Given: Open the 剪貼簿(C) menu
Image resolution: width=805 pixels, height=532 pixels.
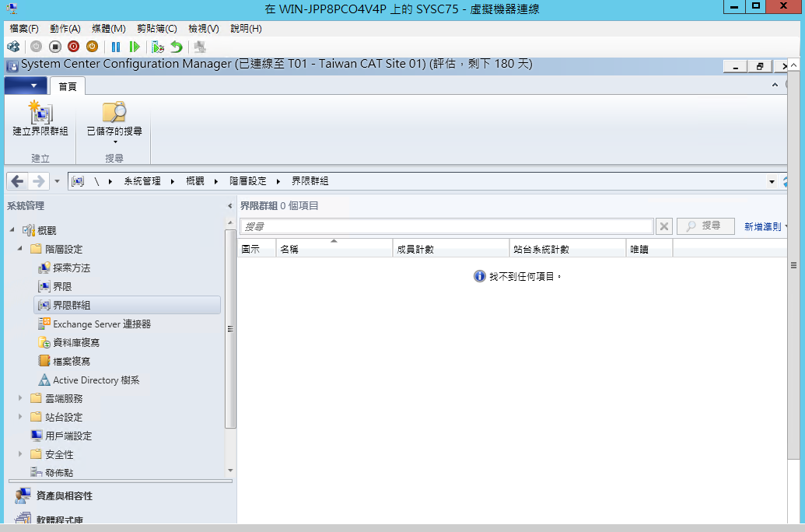Looking at the screenshot, I should click(x=157, y=29).
